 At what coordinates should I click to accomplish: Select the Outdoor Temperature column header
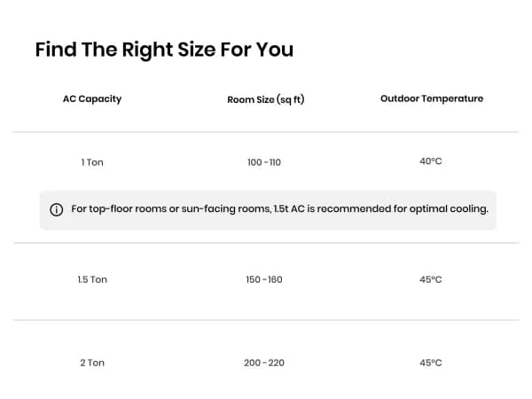point(431,98)
